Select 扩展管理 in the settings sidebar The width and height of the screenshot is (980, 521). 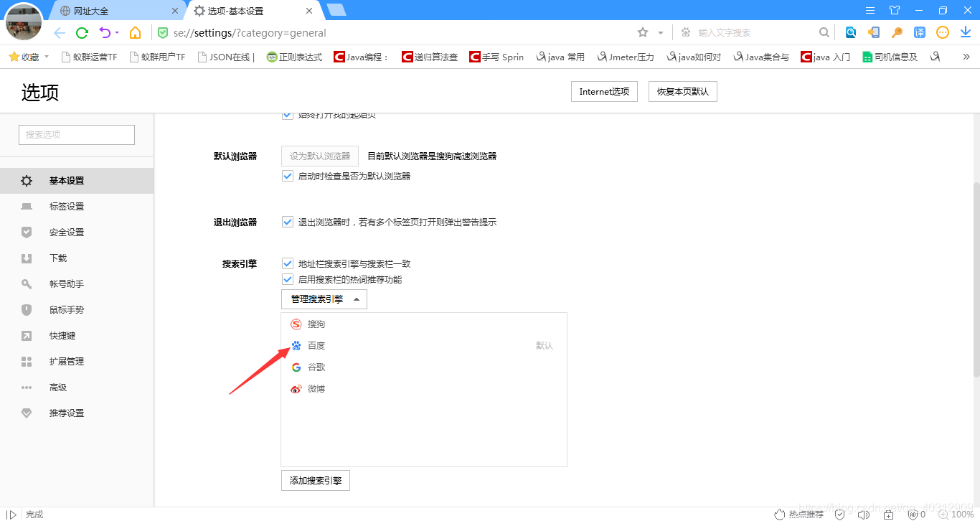67,361
